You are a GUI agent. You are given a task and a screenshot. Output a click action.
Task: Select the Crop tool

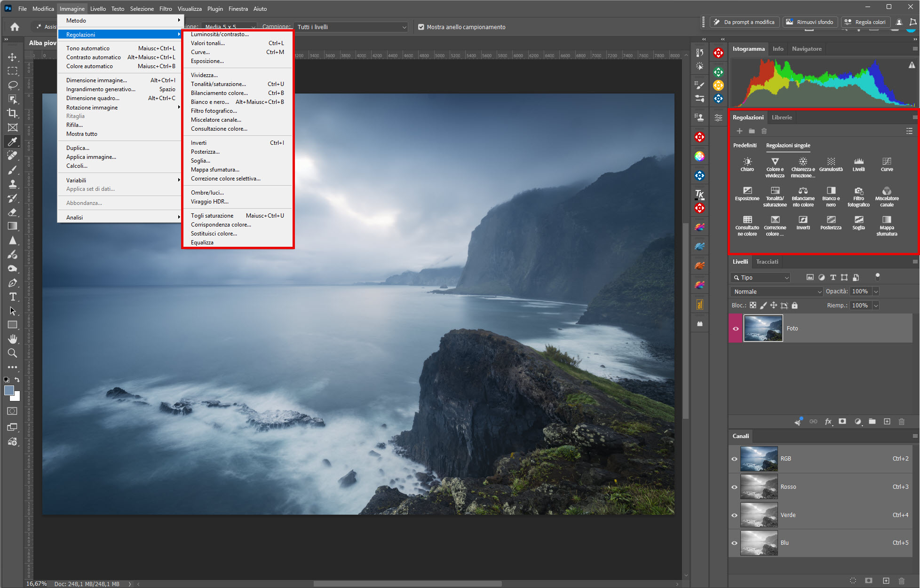click(13, 113)
